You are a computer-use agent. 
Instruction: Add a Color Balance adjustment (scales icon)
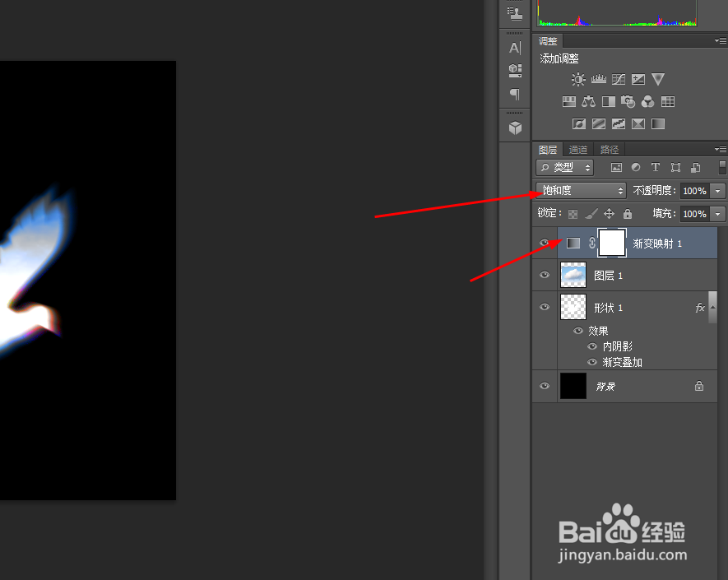click(589, 102)
